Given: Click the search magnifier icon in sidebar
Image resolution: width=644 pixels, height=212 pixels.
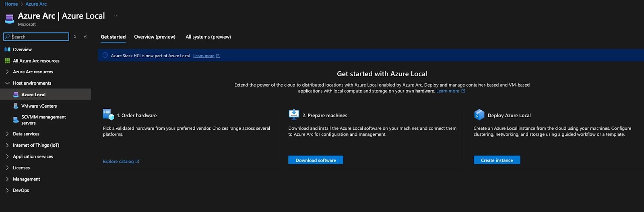Looking at the screenshot, I should coord(7,37).
